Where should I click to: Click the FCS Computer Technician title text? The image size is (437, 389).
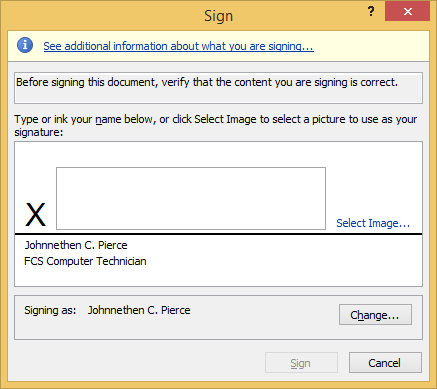85,261
